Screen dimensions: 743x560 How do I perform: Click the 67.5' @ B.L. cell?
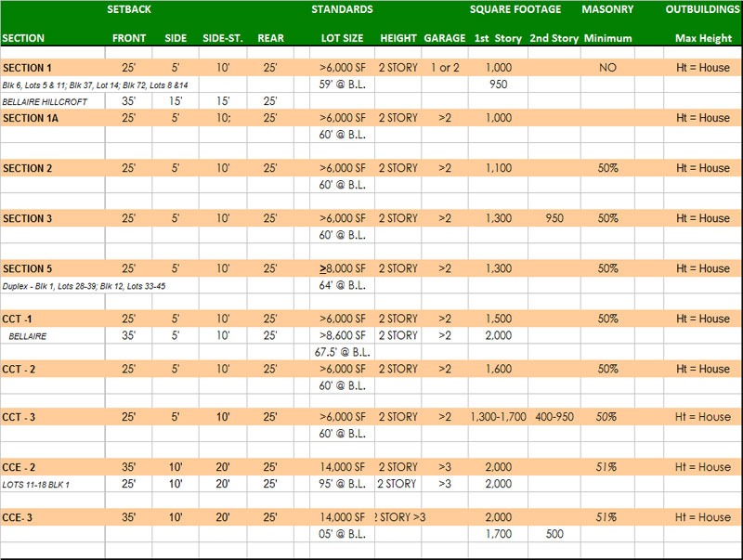coord(342,353)
